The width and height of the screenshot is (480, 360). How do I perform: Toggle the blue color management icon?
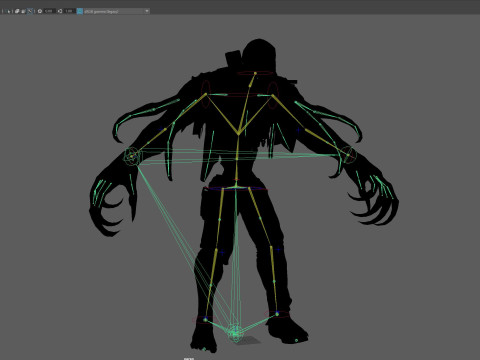tap(80, 11)
